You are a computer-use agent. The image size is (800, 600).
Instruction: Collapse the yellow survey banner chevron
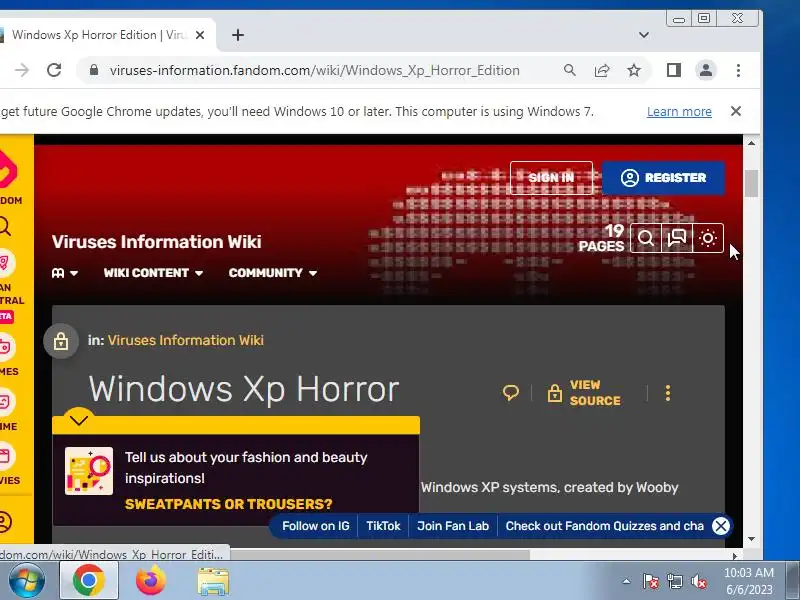79,420
